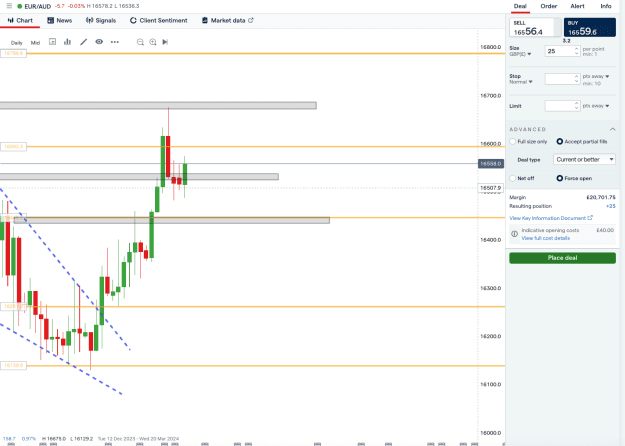Select the Deal tab
This screenshot has width=625, height=446.
click(520, 6)
